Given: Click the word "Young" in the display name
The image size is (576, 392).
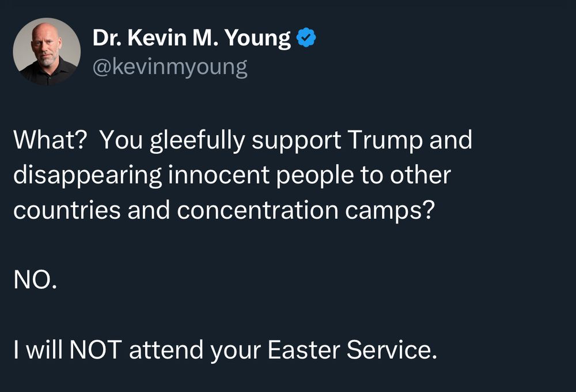Looking at the screenshot, I should point(257,38).
